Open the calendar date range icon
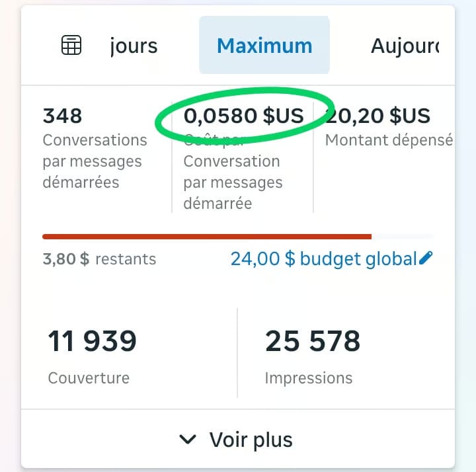Viewport: 476px width, 472px height. pyautogui.click(x=71, y=45)
